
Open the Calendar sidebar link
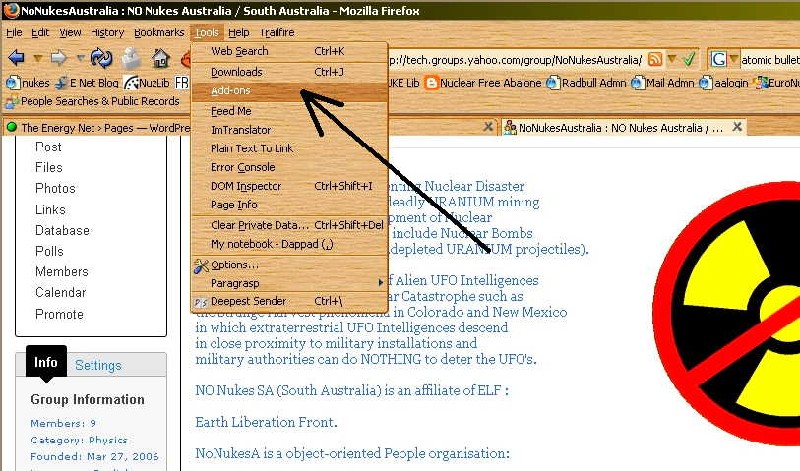61,292
